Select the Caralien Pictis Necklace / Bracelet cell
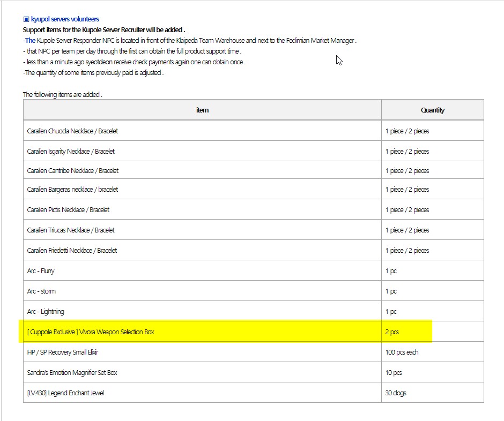The height and width of the screenshot is (421, 504). tap(68, 209)
